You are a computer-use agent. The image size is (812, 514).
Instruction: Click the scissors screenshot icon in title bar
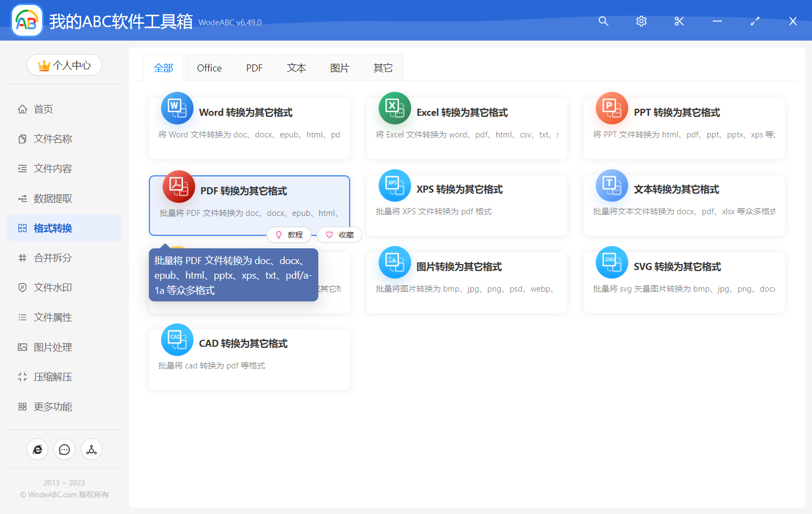(679, 21)
